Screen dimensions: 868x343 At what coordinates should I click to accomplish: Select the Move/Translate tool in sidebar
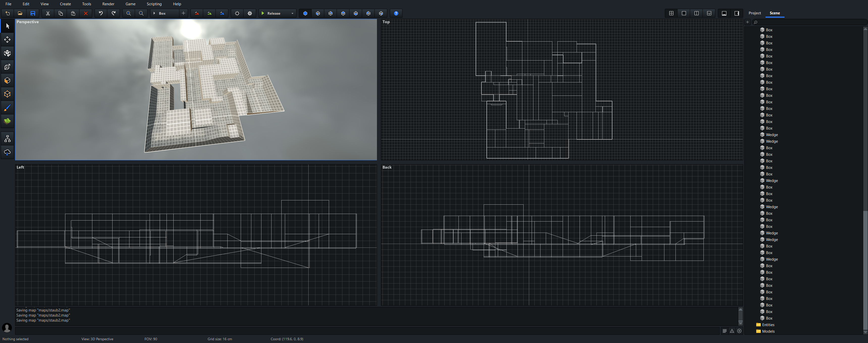(x=7, y=40)
